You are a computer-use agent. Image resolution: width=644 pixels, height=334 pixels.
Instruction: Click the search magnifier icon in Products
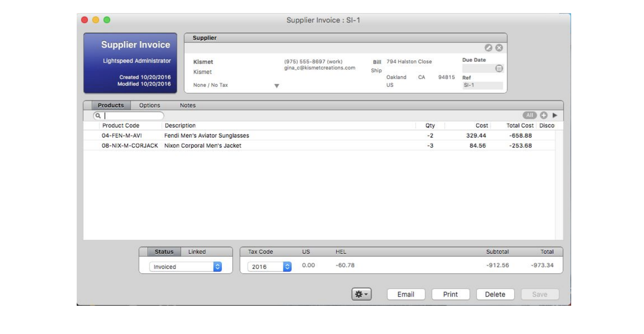point(98,115)
